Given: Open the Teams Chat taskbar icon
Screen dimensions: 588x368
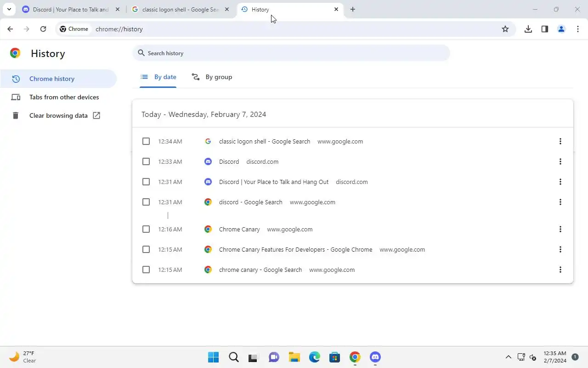Looking at the screenshot, I should coord(274,357).
